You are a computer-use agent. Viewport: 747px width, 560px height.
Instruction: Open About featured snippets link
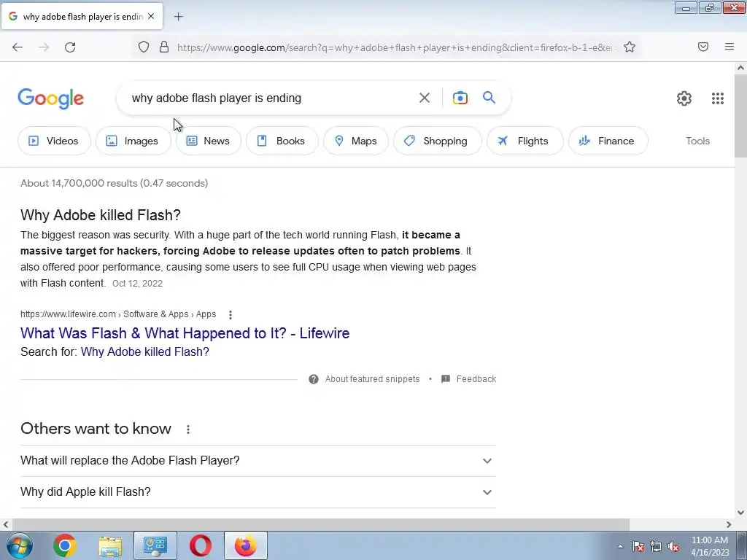372,379
